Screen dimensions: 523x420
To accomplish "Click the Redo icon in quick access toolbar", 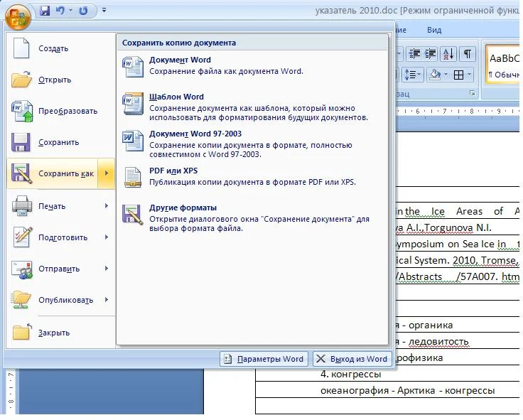I will point(83,11).
